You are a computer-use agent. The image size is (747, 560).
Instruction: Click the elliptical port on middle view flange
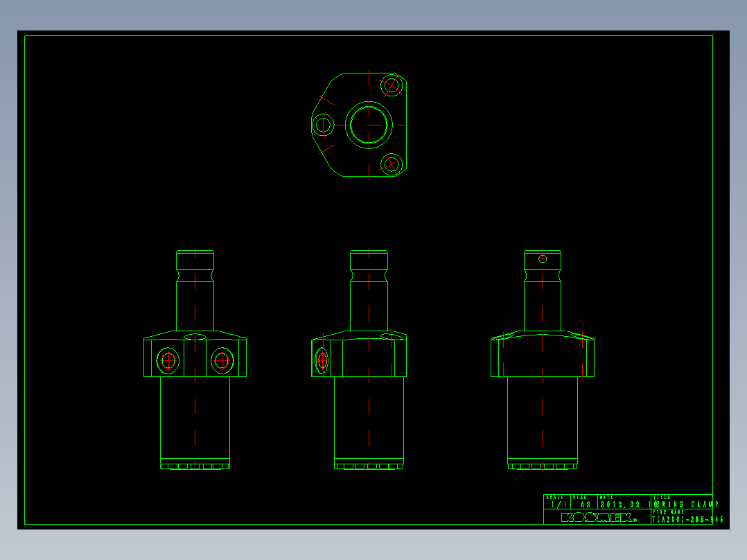[x=322, y=361]
